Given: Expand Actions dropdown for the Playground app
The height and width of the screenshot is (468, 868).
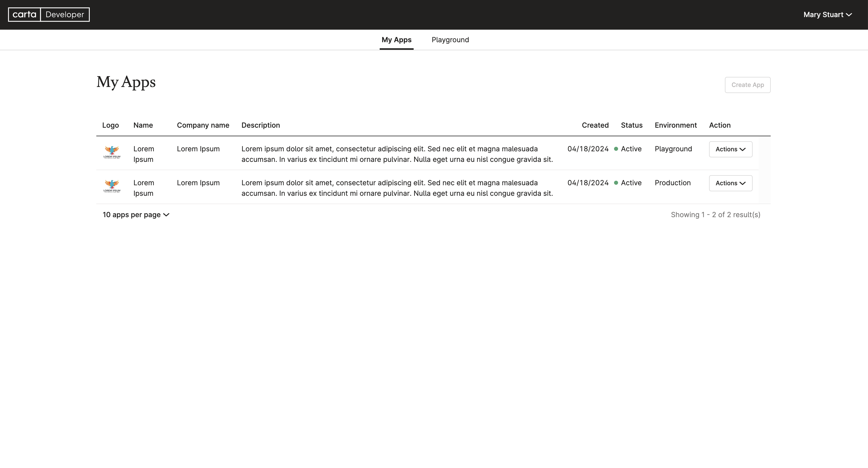Looking at the screenshot, I should (730, 149).
